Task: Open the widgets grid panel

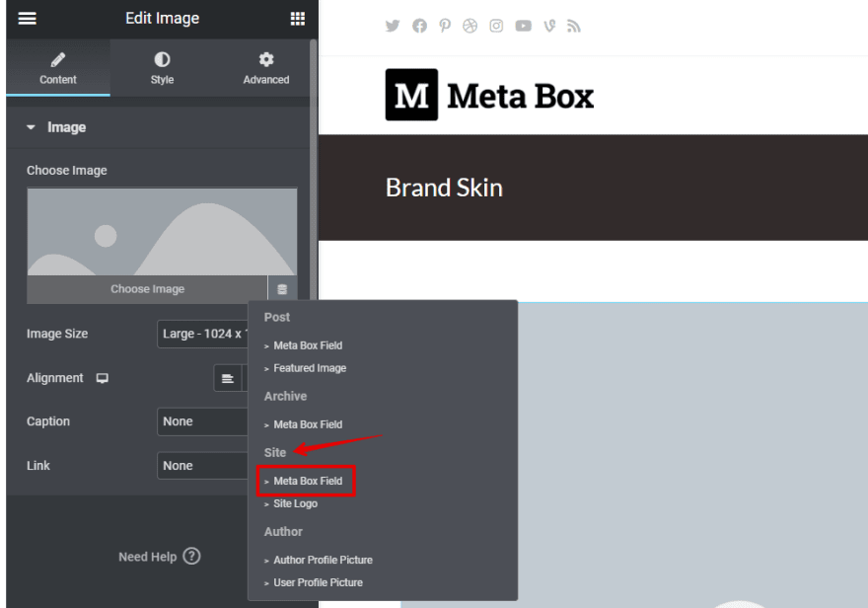Action: (298, 19)
